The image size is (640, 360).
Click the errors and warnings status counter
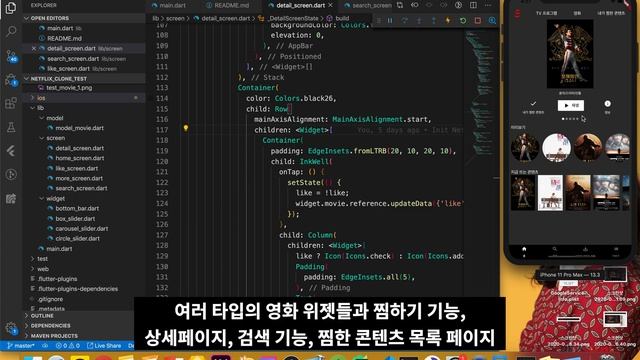coord(67,346)
